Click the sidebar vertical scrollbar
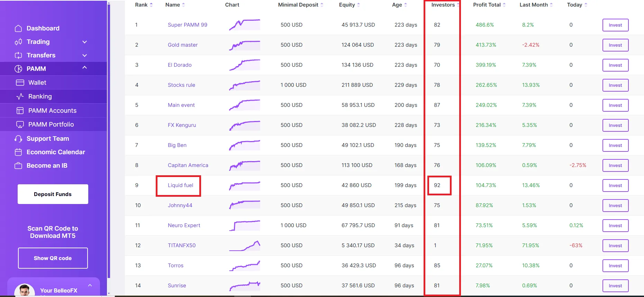The height and width of the screenshot is (297, 644). pos(109,138)
